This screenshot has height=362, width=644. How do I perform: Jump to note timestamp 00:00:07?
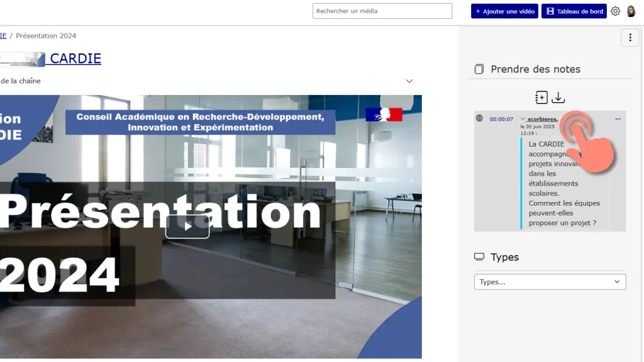501,119
